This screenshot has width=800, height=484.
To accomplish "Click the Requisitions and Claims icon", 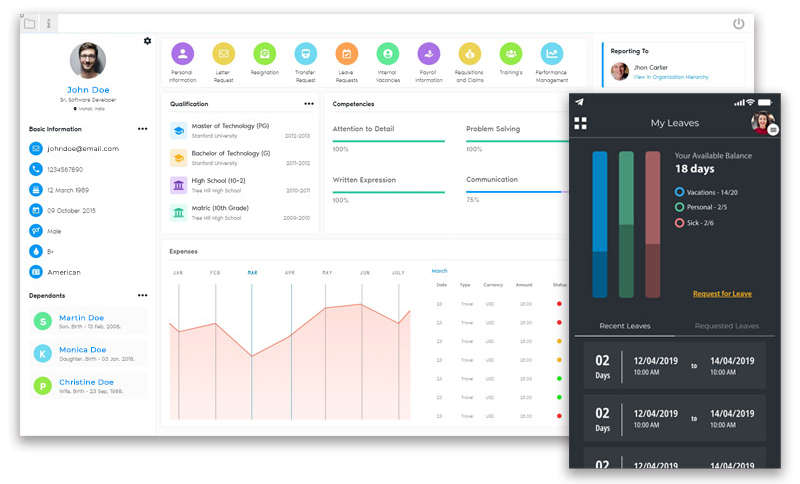I will click(469, 54).
